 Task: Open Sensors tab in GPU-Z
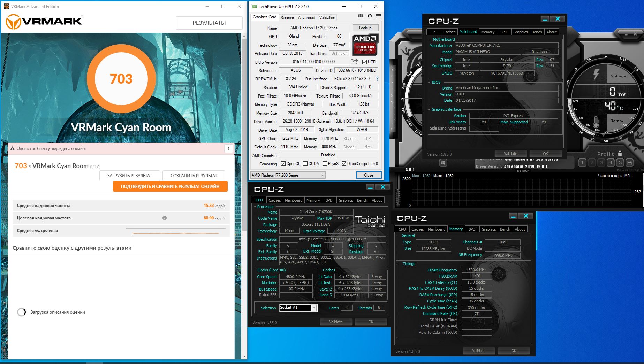click(287, 18)
